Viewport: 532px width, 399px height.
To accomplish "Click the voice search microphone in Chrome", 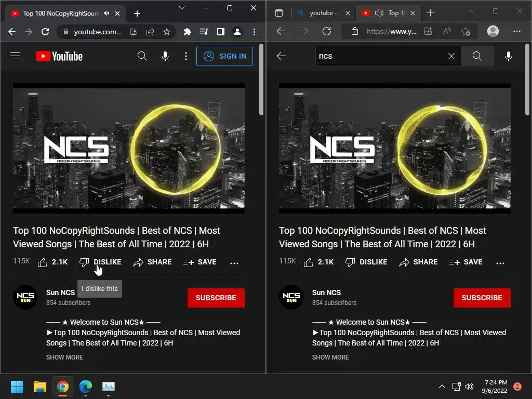I will click(x=165, y=56).
